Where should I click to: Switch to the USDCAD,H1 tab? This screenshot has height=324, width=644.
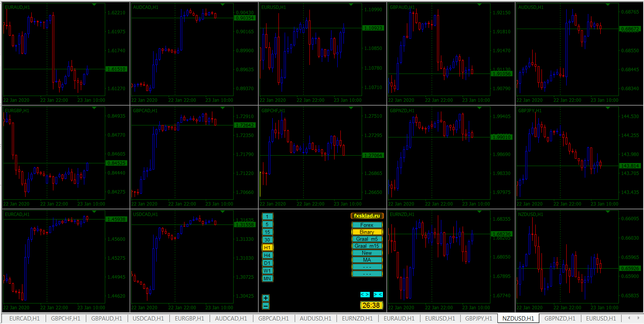click(148, 318)
